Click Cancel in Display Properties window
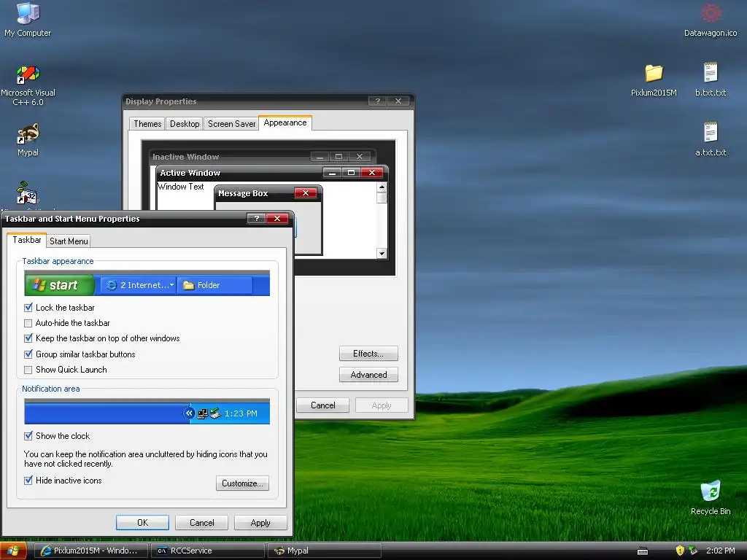Screen dimensions: 747x560 323,405
